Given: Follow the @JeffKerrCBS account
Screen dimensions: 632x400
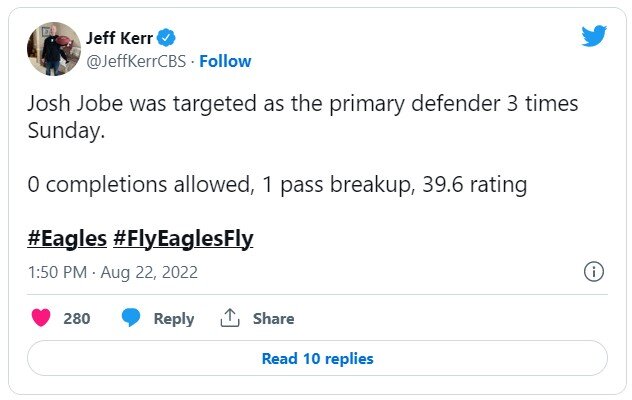Looking at the screenshot, I should [x=225, y=61].
